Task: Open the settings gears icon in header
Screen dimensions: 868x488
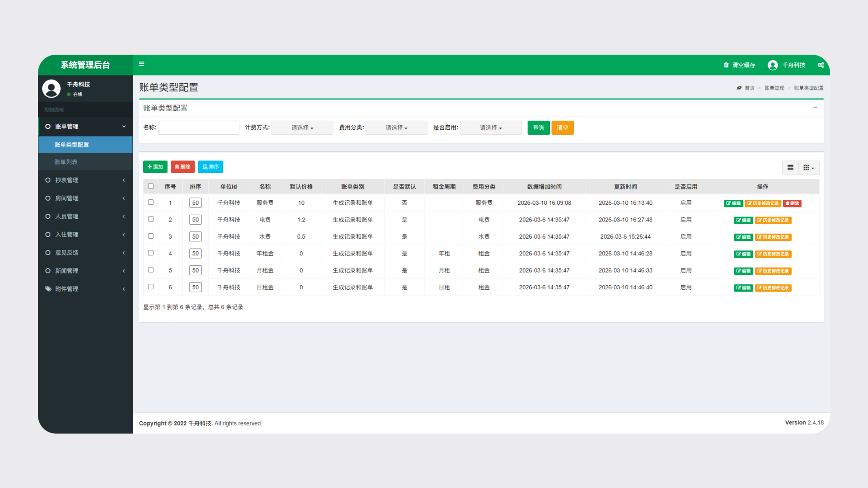Action: click(x=821, y=65)
